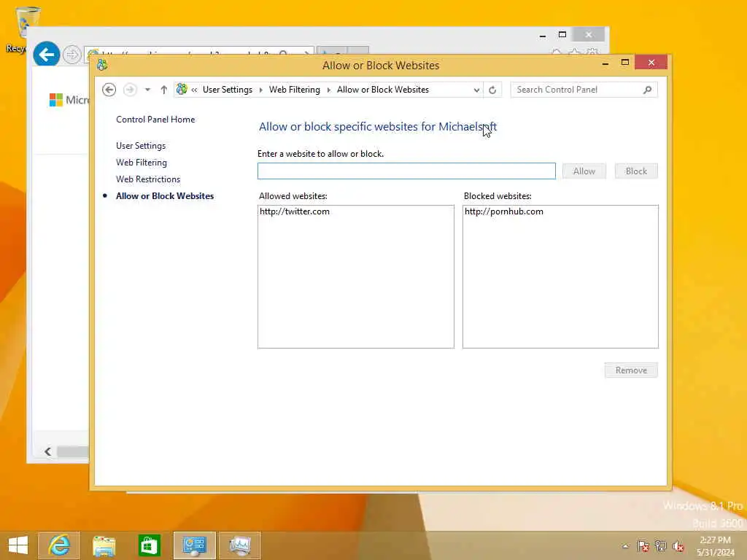Maximize the Allow or Block Websites window

coord(625,63)
